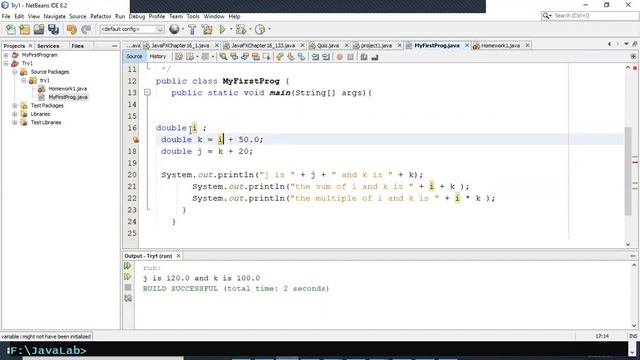Click the Redo toolbar icon

(86, 29)
